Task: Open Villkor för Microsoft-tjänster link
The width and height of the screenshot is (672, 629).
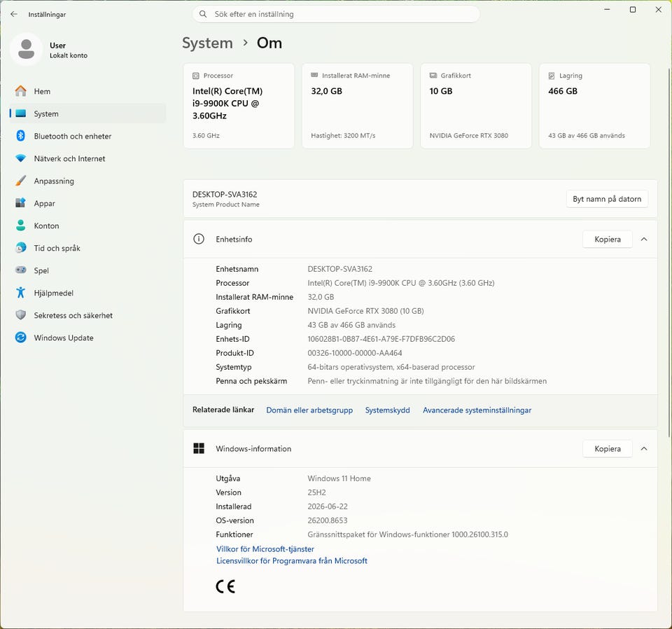Action: tap(265, 549)
